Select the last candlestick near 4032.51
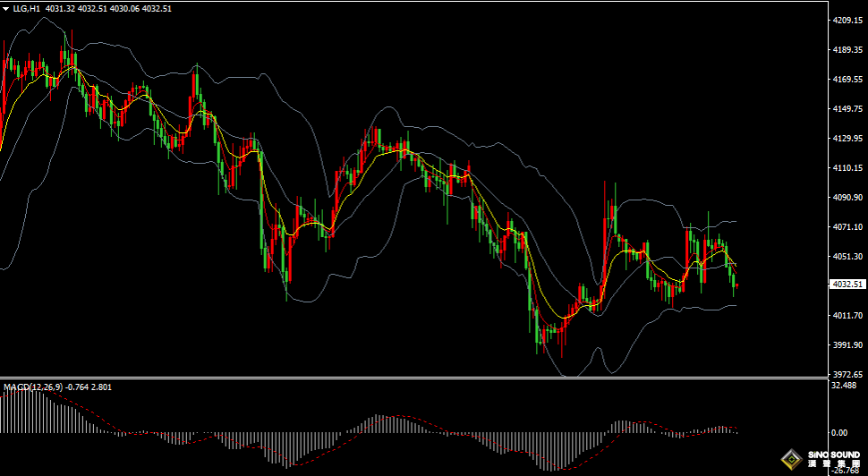This screenshot has height=476, width=868. click(x=736, y=285)
